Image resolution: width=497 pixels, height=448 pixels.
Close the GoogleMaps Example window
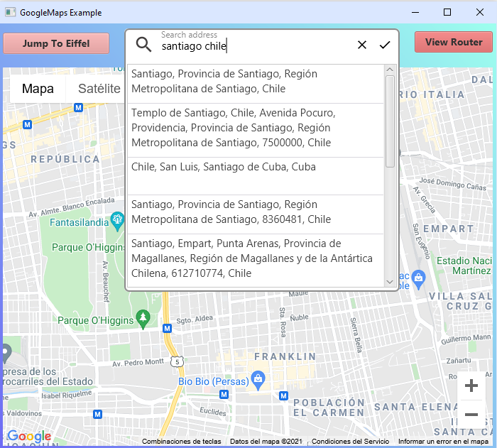click(480, 12)
